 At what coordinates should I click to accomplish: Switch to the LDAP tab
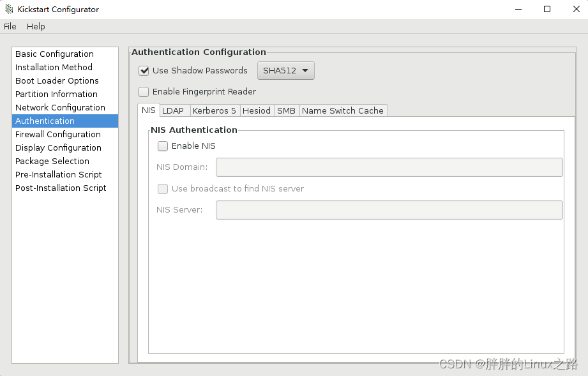pos(173,110)
